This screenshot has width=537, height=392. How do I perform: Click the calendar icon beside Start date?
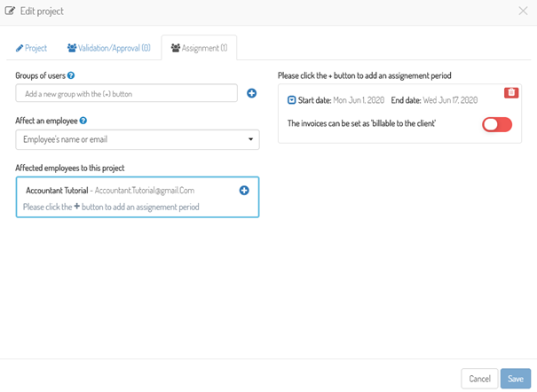pos(291,100)
